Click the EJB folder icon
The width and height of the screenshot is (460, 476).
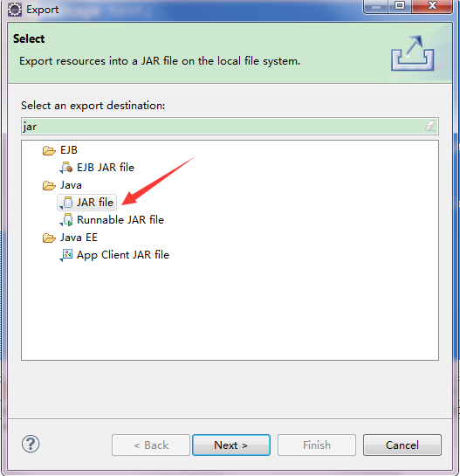tap(49, 150)
